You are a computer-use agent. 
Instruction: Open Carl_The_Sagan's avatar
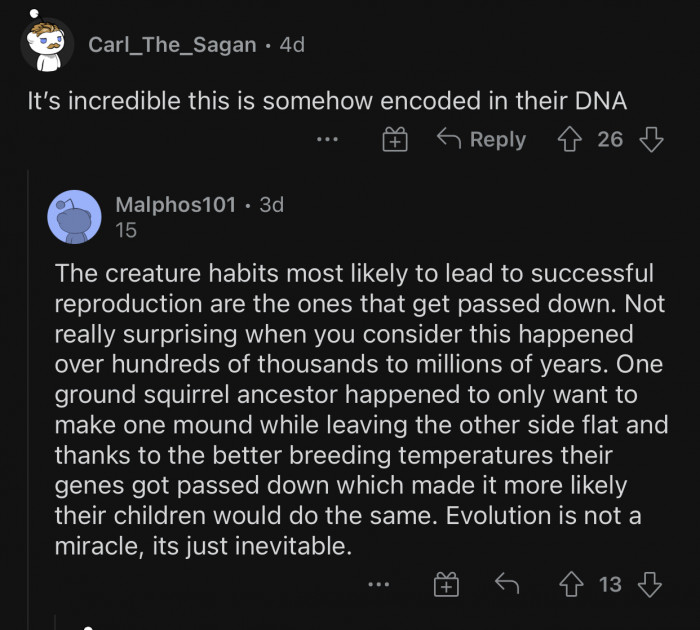[47, 47]
